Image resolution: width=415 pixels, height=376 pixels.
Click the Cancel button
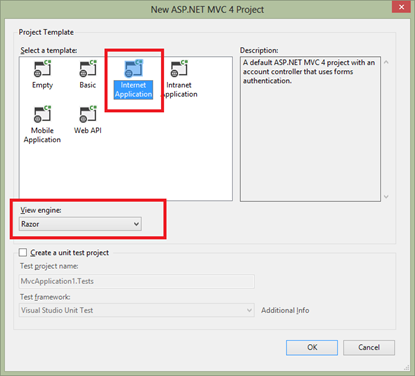click(369, 347)
